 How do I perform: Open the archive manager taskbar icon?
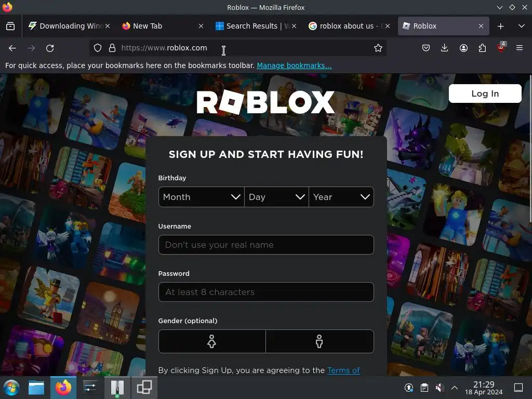tap(117, 388)
